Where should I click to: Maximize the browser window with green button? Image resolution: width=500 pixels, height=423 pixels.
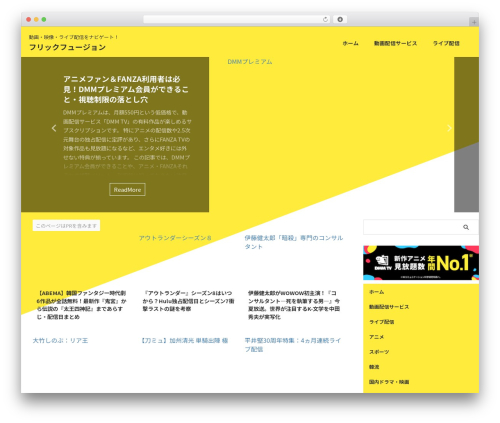coord(44,19)
